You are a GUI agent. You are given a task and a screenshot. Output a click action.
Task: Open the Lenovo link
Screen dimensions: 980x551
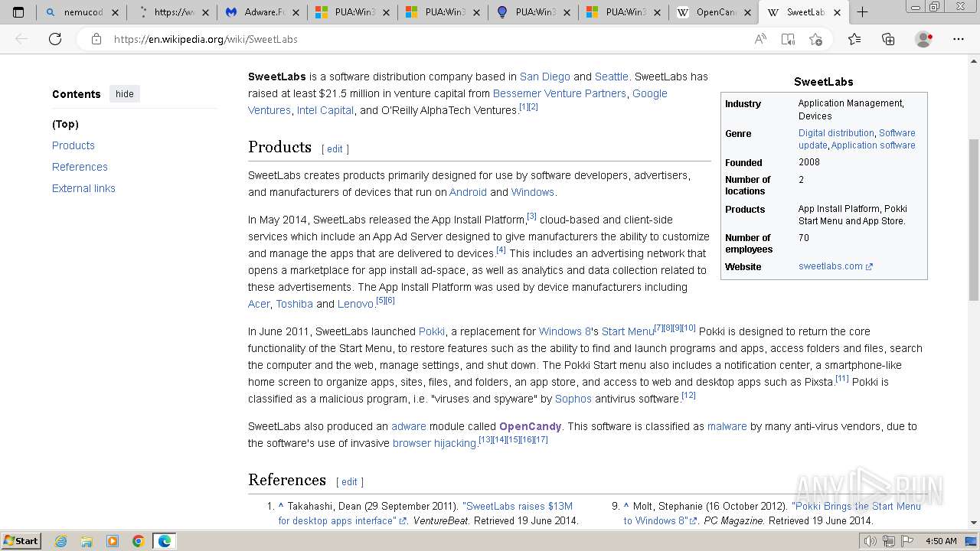355,304
